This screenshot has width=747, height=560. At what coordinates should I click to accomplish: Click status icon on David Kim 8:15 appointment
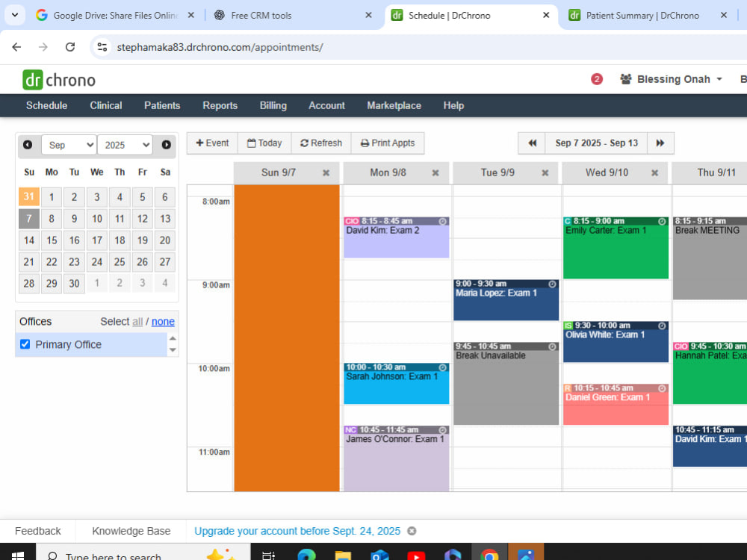tap(442, 222)
